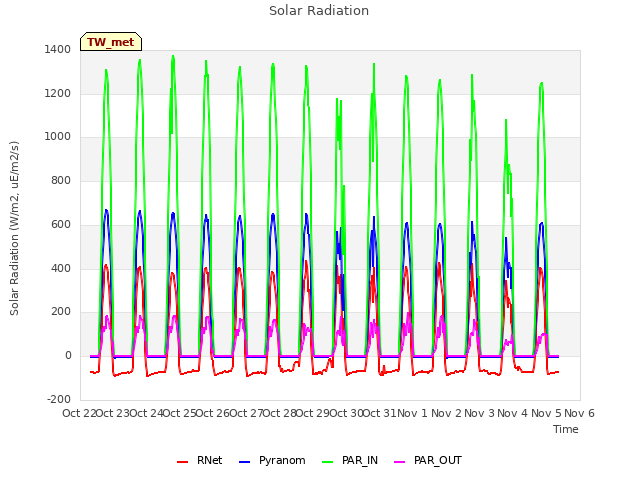640x480 pixels.
Task: Click the Nov 4 x-axis tick label
Action: pos(513,413)
